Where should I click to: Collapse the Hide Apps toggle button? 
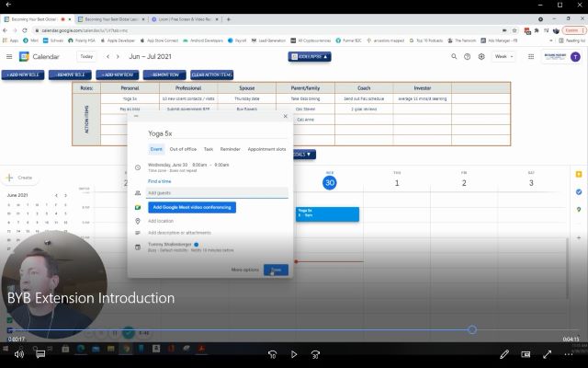point(310,57)
